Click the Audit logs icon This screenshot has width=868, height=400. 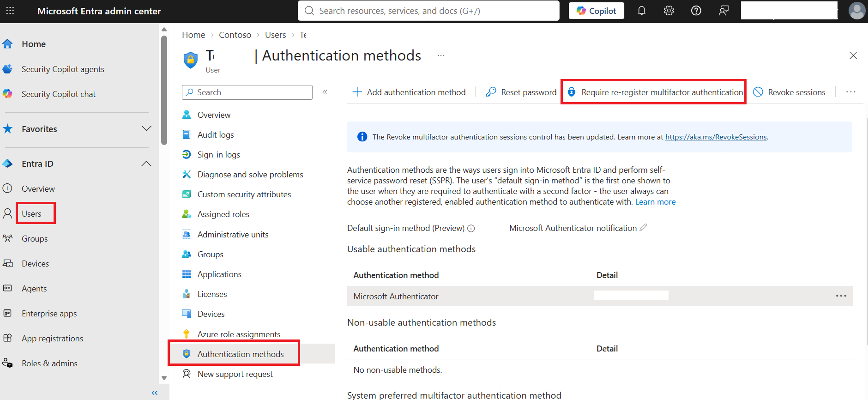click(x=187, y=134)
